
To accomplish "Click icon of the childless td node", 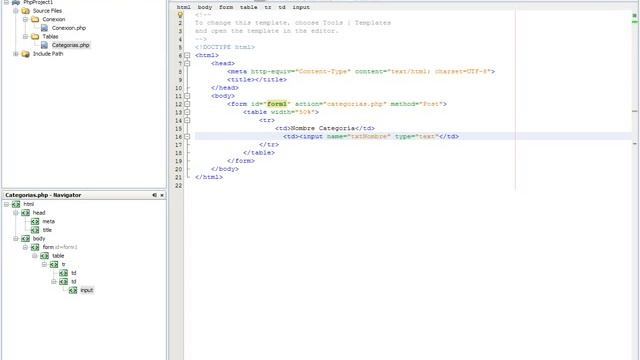I will [63, 273].
